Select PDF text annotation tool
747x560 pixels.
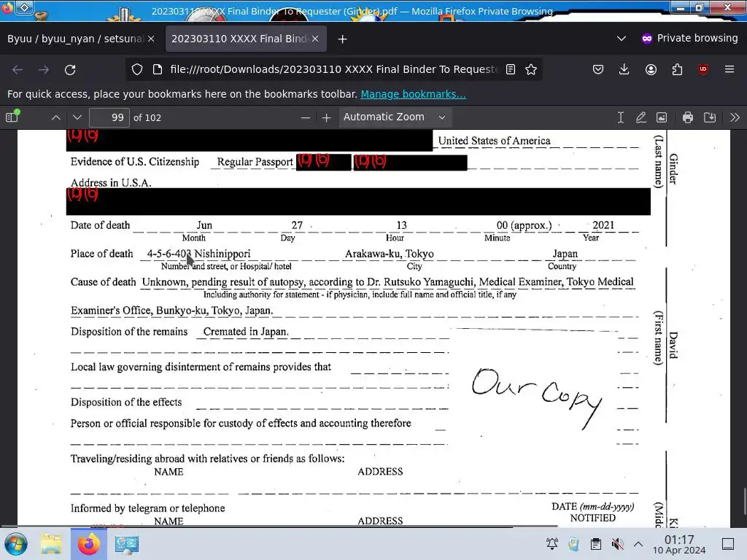(x=620, y=117)
